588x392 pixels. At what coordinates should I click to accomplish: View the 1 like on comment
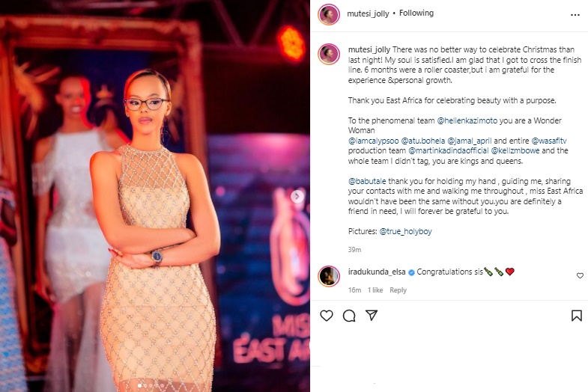[375, 290]
